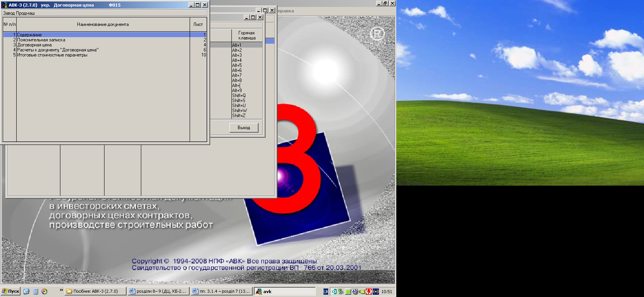
Task: Open the calculator quick launch icon
Action: coord(36,291)
